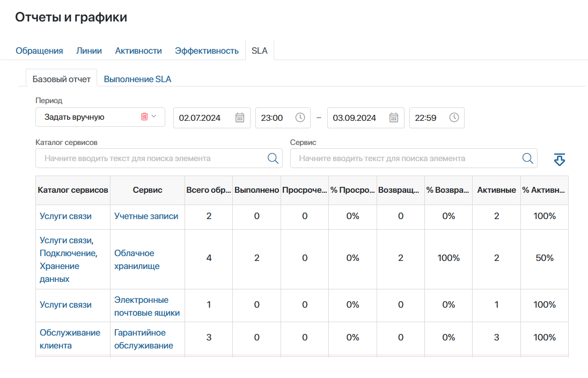Screen dimensions: 588x378
Task: Open the clock picker for 22:59 time
Action: point(454,118)
